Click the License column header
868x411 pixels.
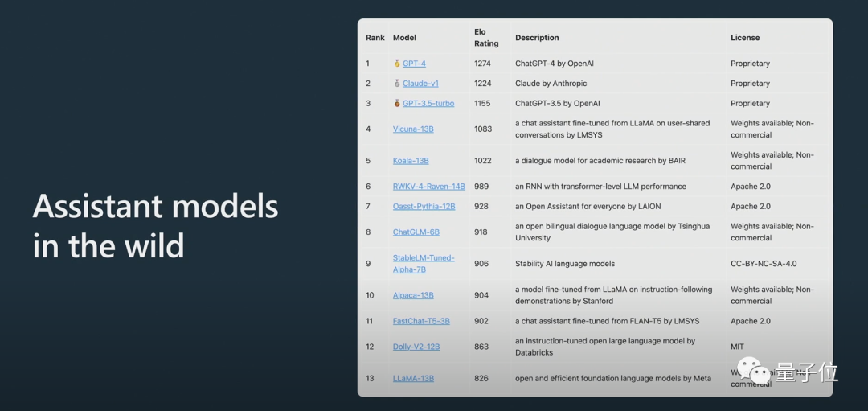(745, 38)
